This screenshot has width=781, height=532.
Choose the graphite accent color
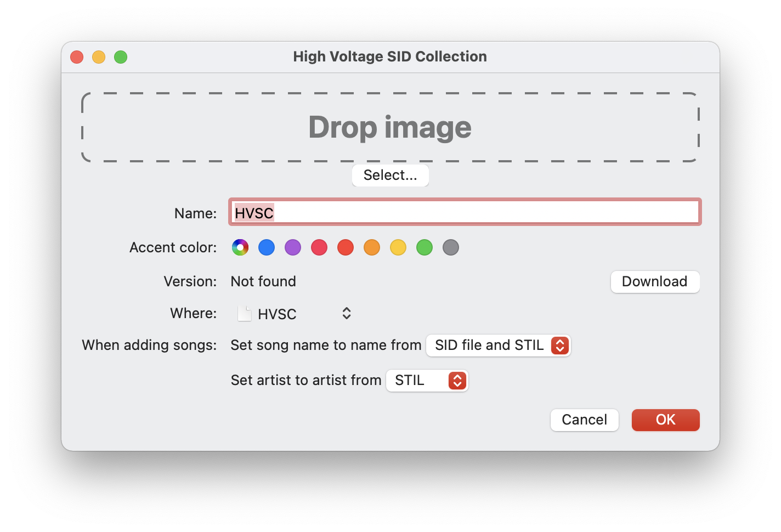(451, 247)
